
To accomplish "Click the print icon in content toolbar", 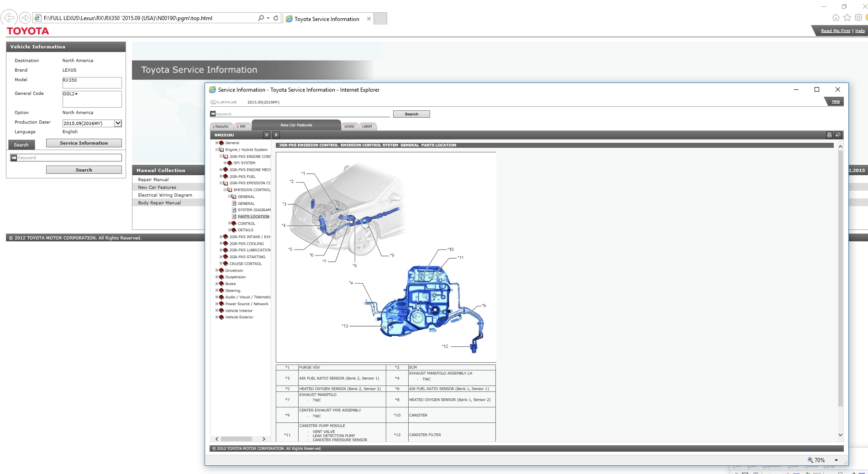I will (829, 135).
